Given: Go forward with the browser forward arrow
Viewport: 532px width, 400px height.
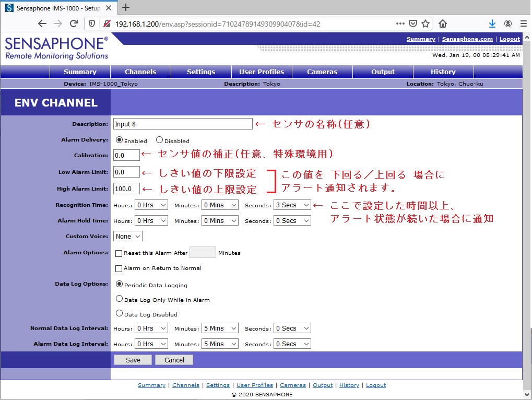Looking at the screenshot, I should (x=58, y=23).
